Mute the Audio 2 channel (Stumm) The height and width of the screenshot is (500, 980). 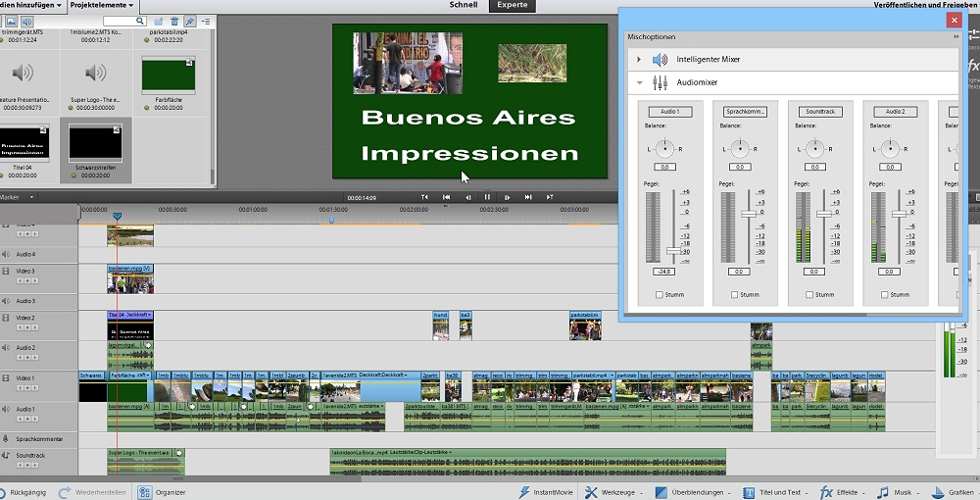(x=884, y=294)
